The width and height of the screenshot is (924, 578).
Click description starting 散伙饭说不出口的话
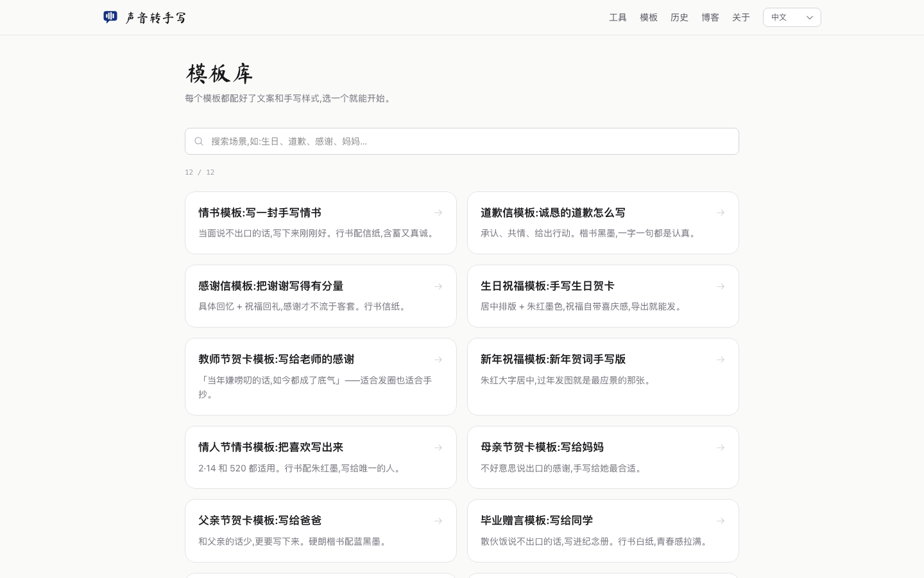pyautogui.click(x=595, y=541)
